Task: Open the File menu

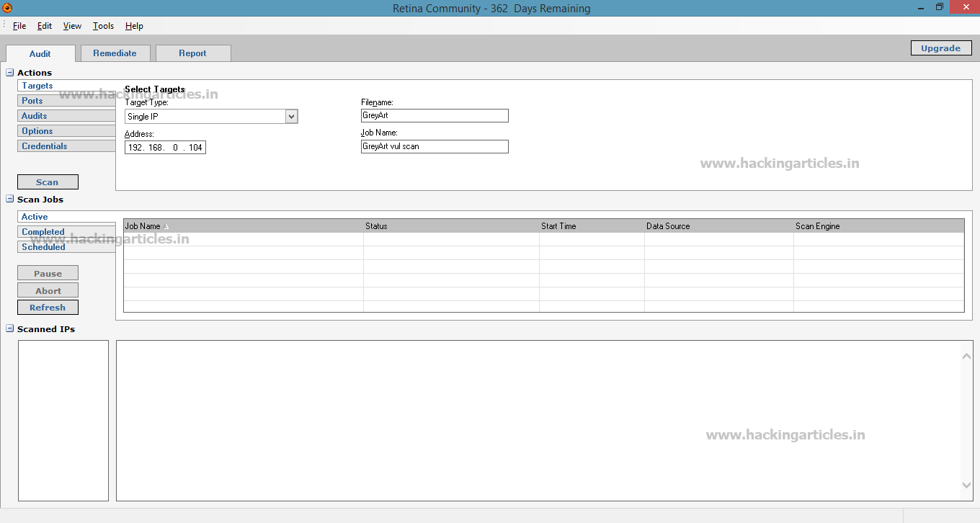Action: point(19,26)
